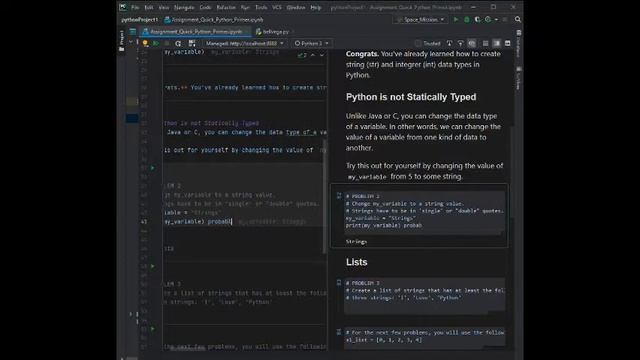The height and width of the screenshot is (360, 640).
Task: Run the last visible cell via gutter arrow
Action: tap(153, 329)
